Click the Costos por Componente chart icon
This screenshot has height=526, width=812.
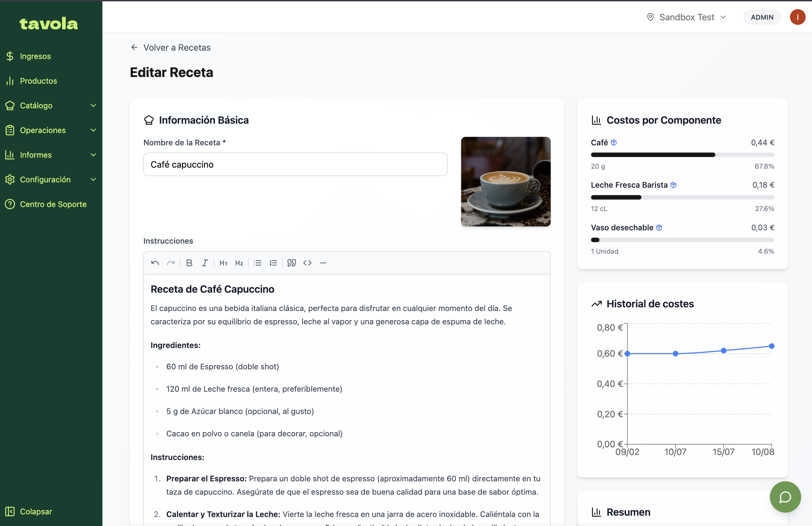tap(596, 120)
